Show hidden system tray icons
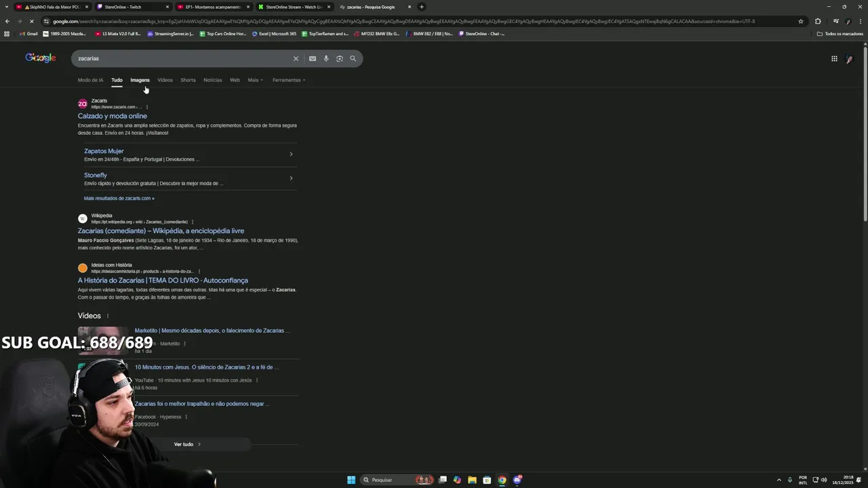868x488 pixels. pos(779,480)
